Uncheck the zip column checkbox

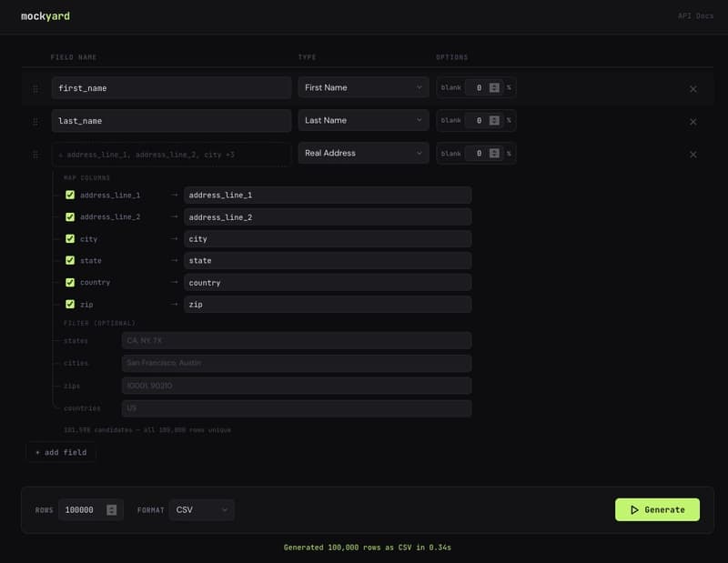70,304
